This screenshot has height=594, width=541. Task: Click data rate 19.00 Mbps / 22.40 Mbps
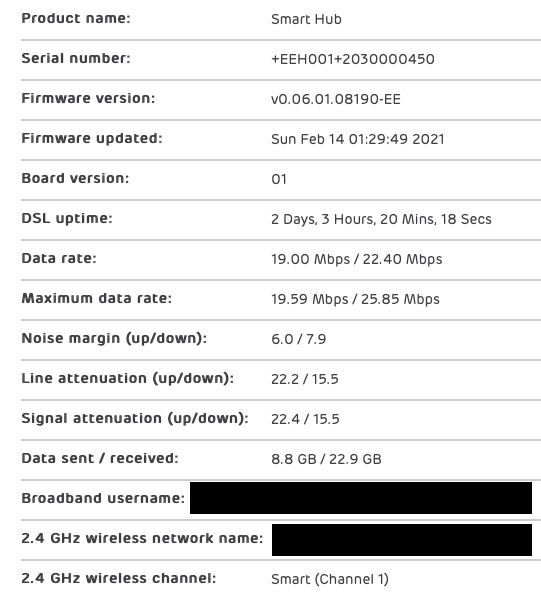click(356, 259)
